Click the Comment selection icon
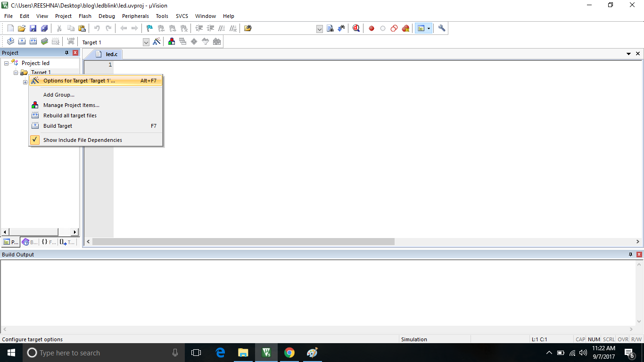The image size is (644, 362). click(222, 28)
